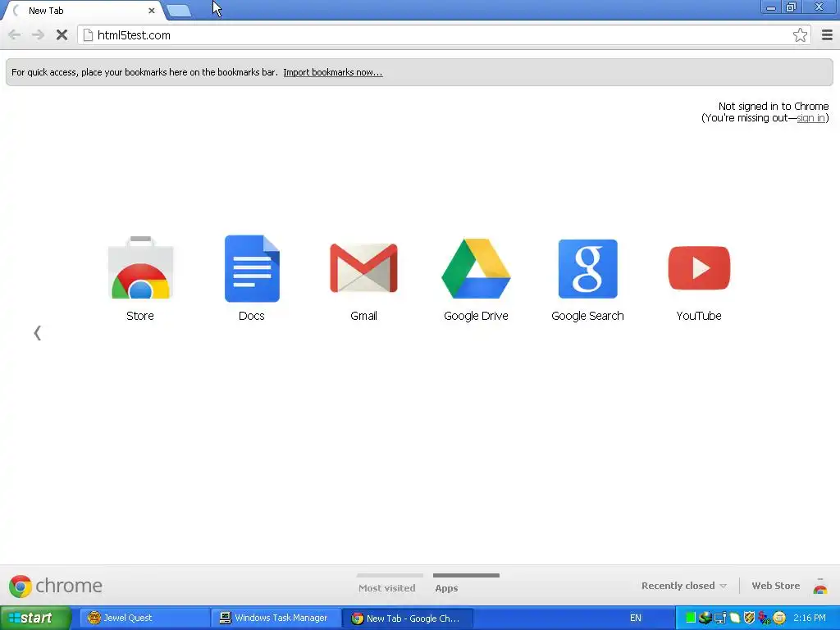Click the small Web Store icon in footer
This screenshot has width=840, height=630.
click(820, 586)
